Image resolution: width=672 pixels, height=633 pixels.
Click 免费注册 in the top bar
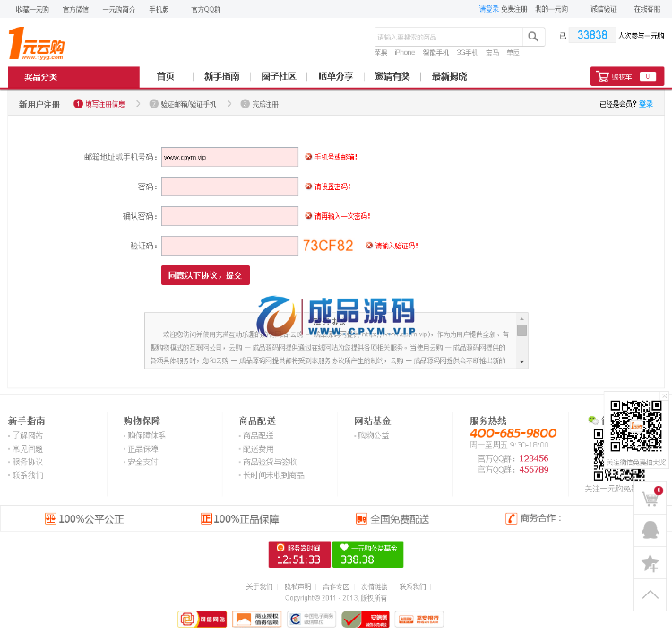(x=514, y=9)
